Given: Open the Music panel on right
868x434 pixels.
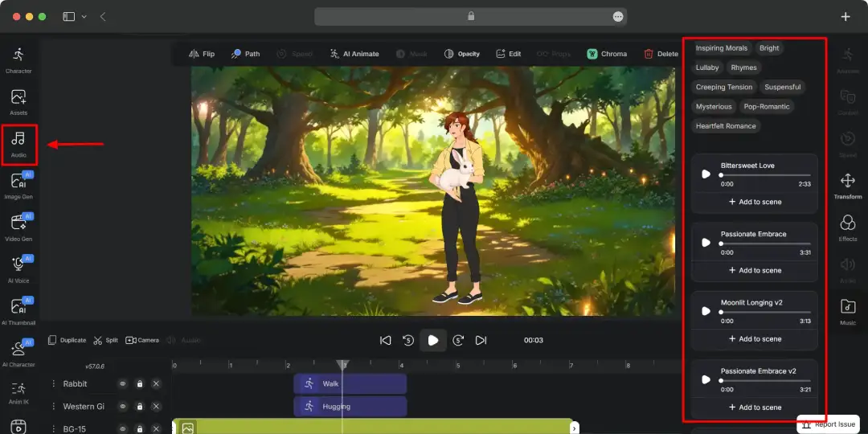Looking at the screenshot, I should point(848,312).
